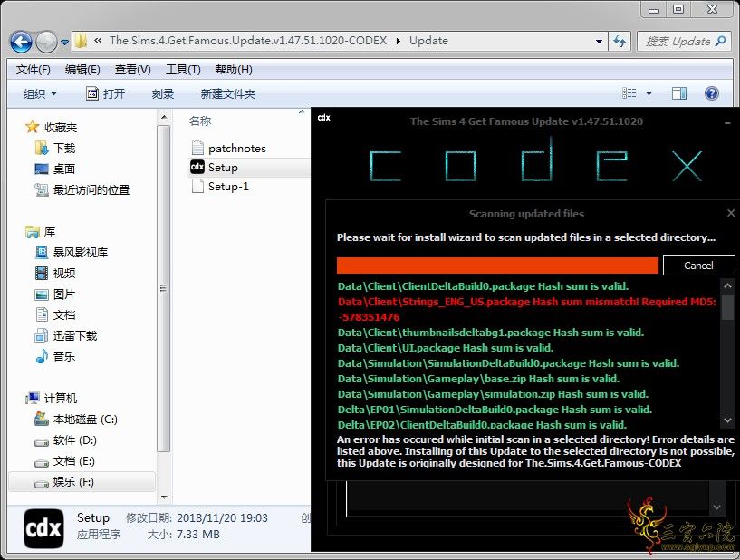Close the Scanning updated files dialog
The image size is (740, 560).
click(x=731, y=213)
